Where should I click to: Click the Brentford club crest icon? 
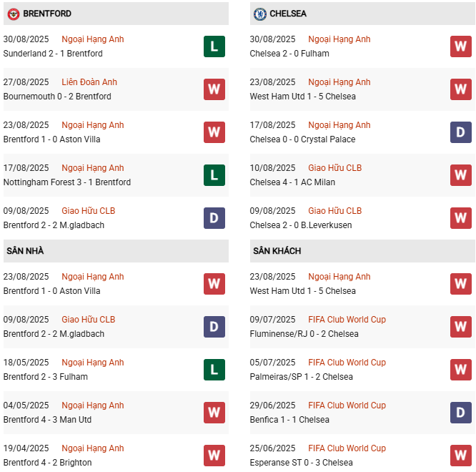(13, 14)
